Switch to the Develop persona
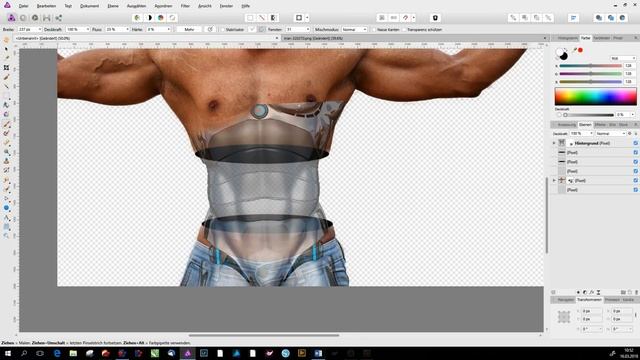The height and width of the screenshot is (360, 640). tap(35, 18)
